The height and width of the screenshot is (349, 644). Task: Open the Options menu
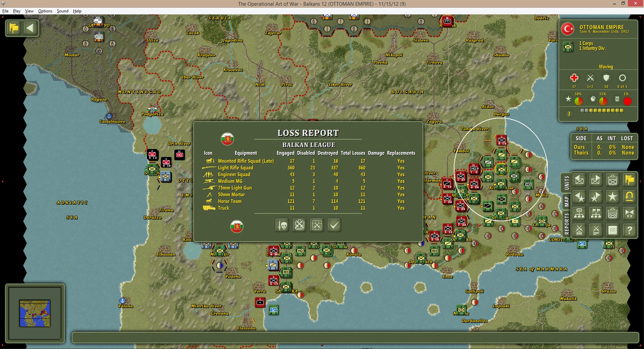point(45,11)
